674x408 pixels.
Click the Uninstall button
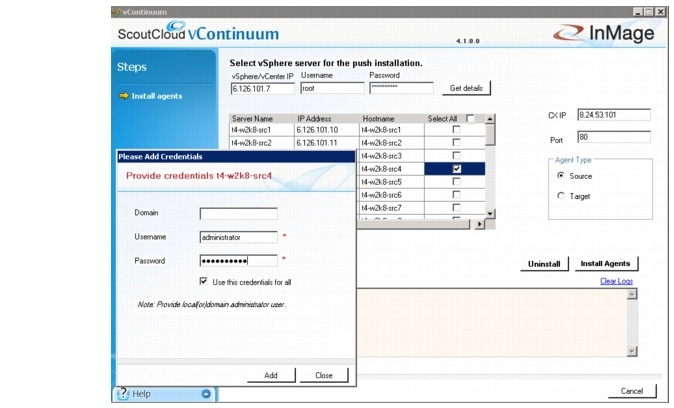(x=544, y=264)
